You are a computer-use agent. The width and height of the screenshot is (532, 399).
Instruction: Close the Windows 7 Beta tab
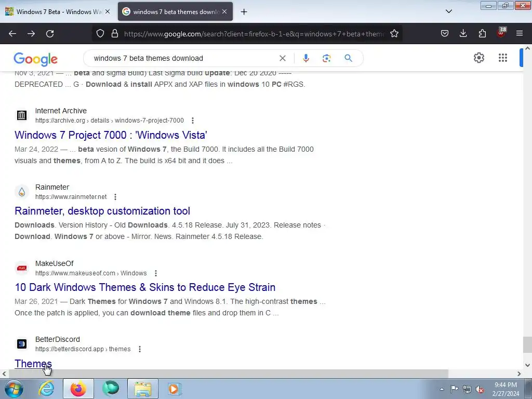(x=108, y=11)
